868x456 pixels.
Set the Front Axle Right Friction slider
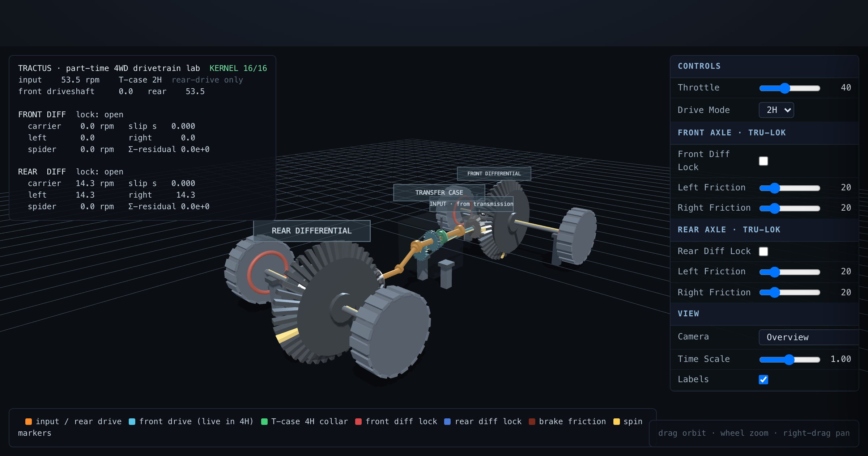pos(790,208)
